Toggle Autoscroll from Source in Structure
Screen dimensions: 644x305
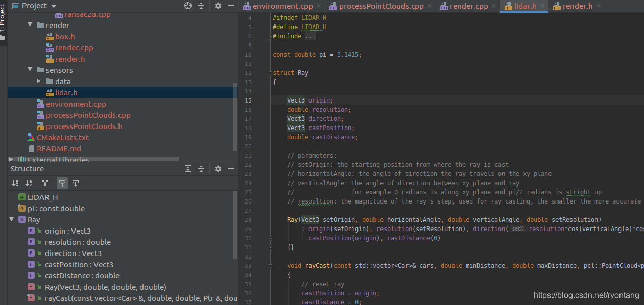click(x=76, y=183)
